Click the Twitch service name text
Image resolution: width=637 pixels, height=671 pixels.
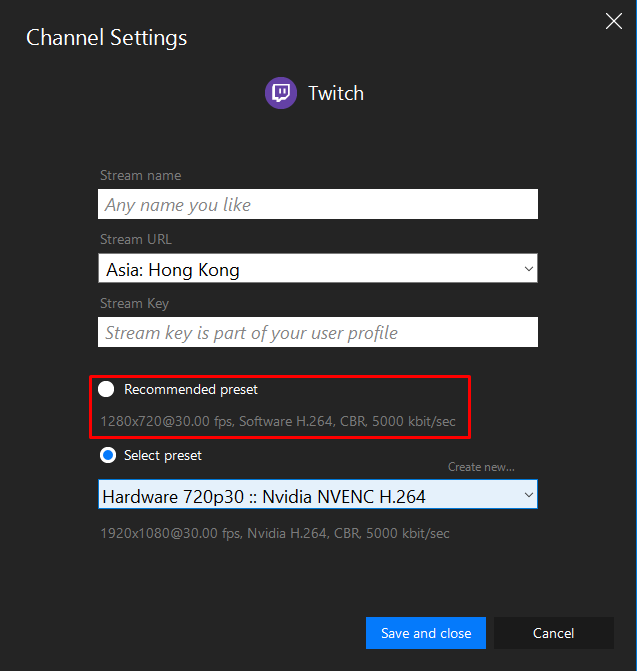[336, 93]
